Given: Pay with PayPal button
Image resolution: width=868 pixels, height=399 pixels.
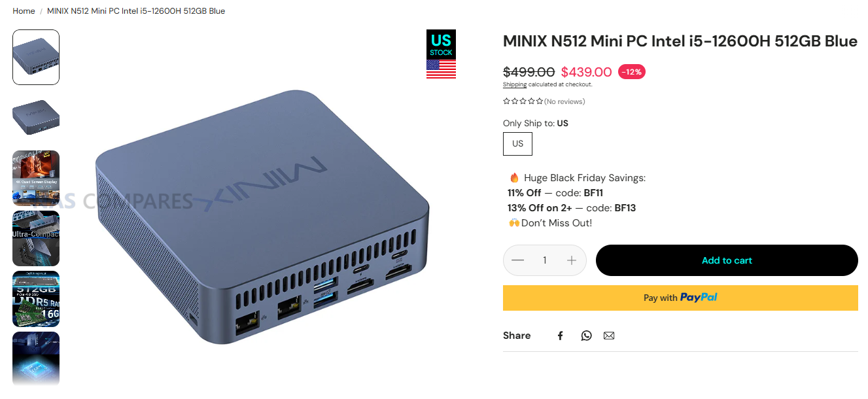Looking at the screenshot, I should [x=680, y=298].
